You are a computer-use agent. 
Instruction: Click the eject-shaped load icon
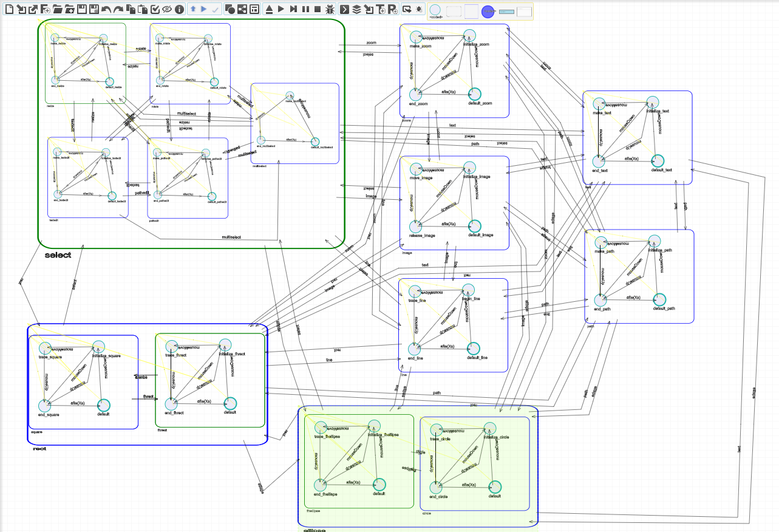pos(269,9)
